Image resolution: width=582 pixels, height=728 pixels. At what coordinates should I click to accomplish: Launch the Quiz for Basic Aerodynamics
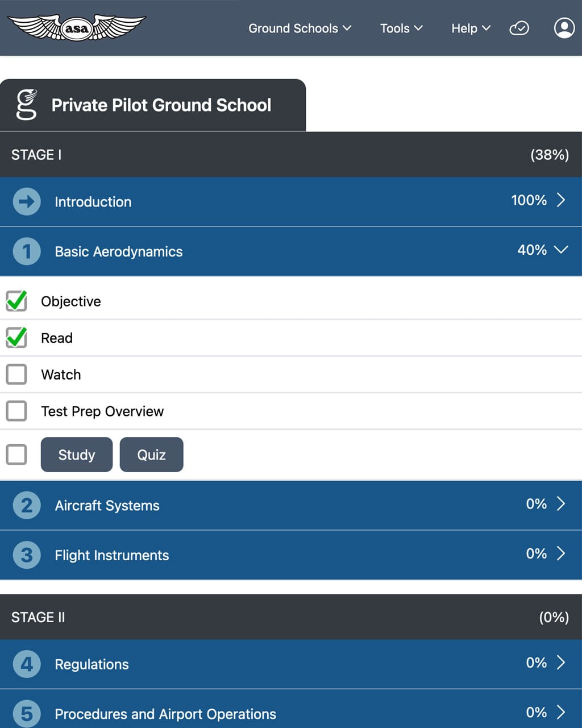(151, 454)
